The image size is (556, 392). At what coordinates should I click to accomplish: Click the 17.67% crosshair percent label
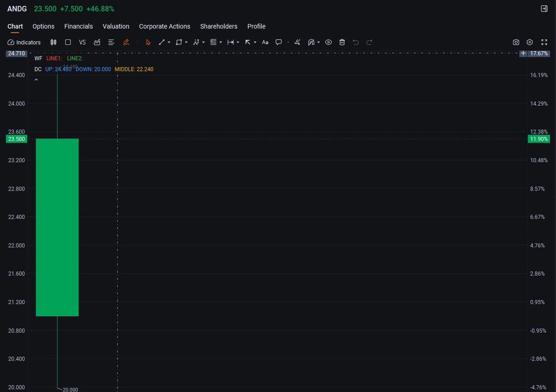[539, 53]
